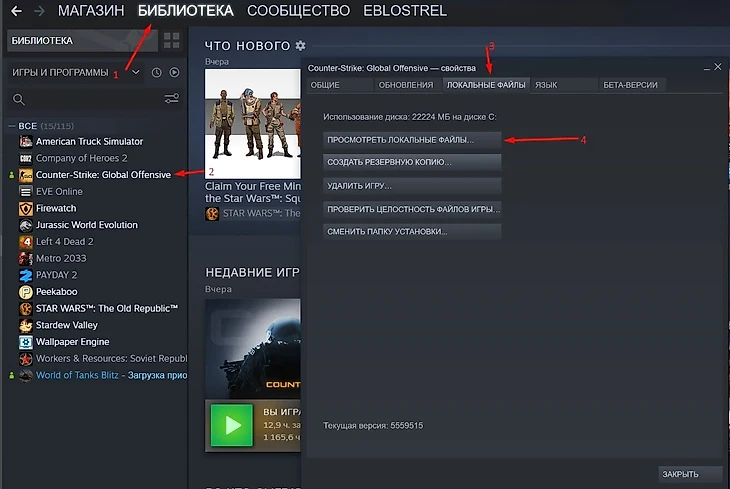The width and height of the screenshot is (730, 489).
Task: Select Jurassic World Evolution in list
Action: (87, 225)
